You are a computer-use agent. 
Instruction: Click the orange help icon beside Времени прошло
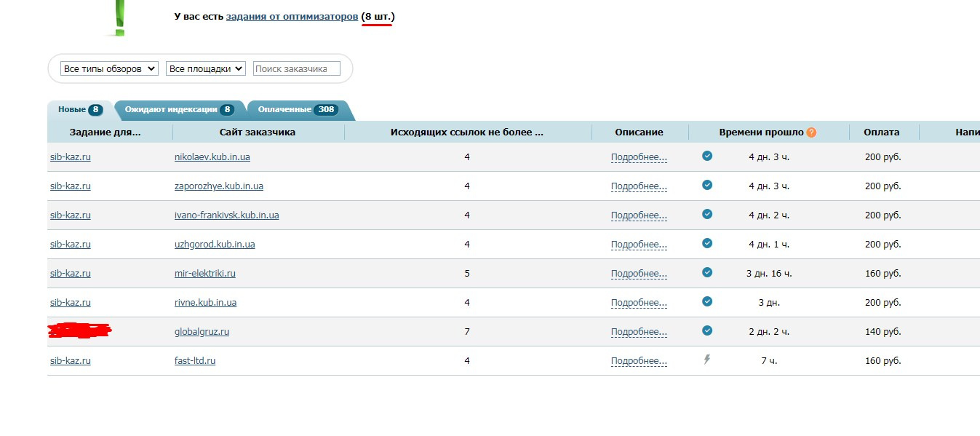(811, 132)
